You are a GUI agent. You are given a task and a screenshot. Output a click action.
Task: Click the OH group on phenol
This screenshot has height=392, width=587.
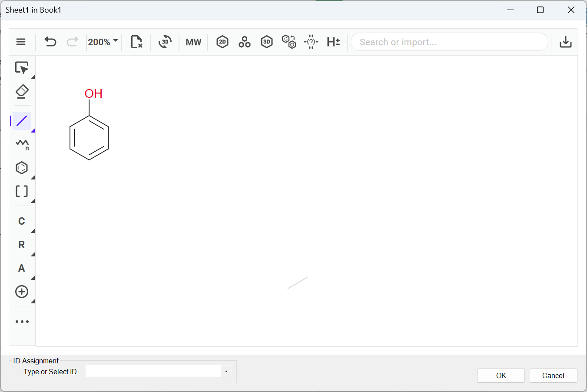93,93
